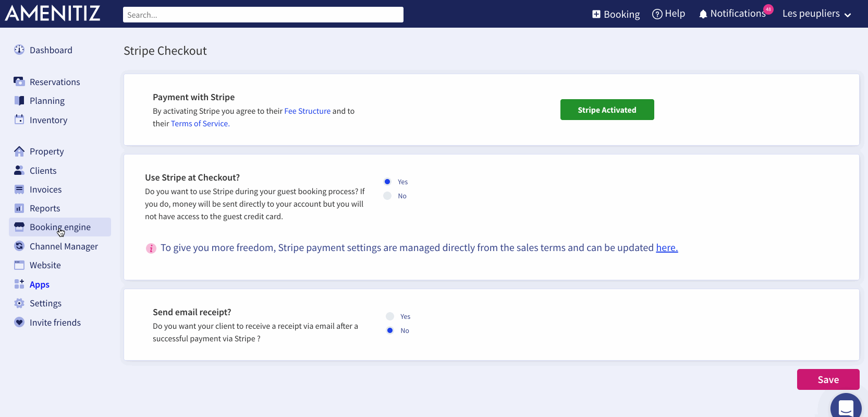
Task: Click the Property house icon
Action: coord(19,151)
